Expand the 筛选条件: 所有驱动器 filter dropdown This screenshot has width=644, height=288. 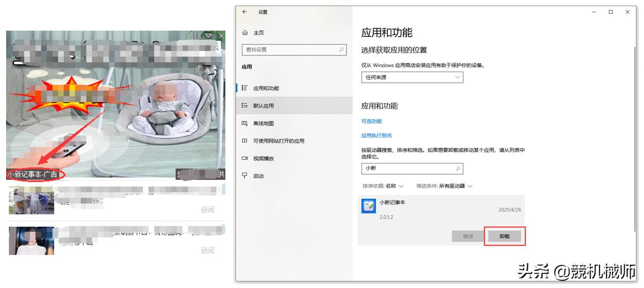444,186
